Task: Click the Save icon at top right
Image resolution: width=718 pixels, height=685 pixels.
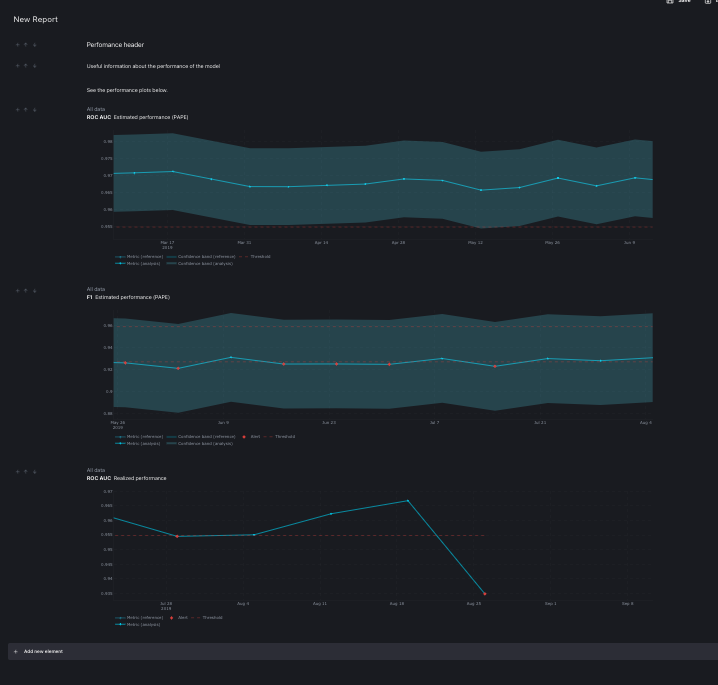Action: (x=670, y=1)
